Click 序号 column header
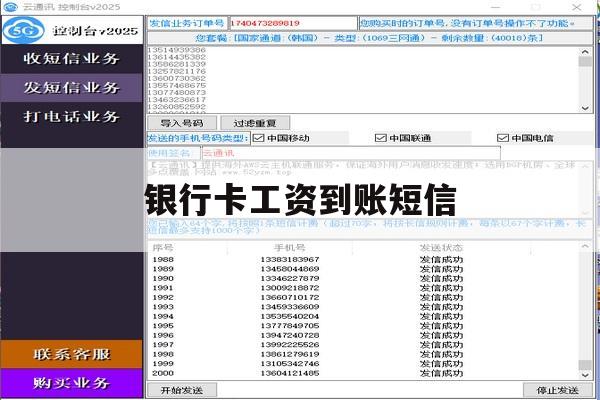Image resolution: width=600 pixels, height=400 pixels. pyautogui.click(x=163, y=248)
